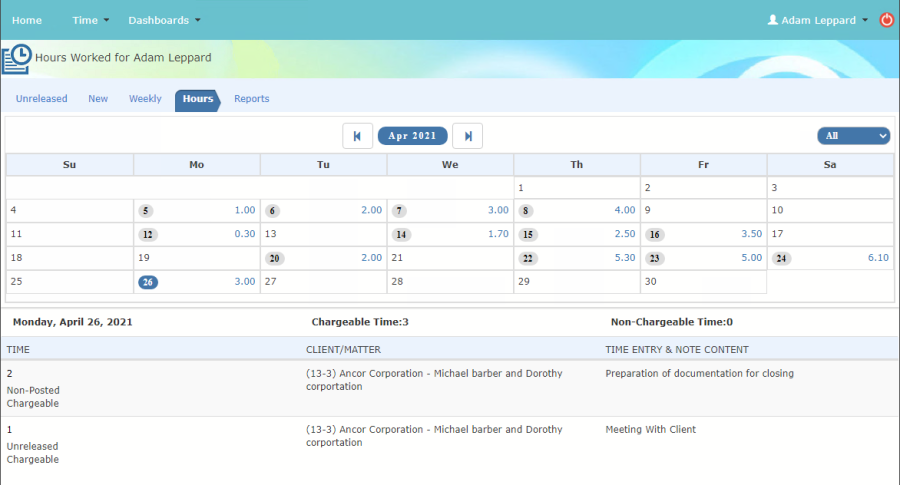
Task: Click the 5.30 hours link on April 22
Action: coord(625,258)
